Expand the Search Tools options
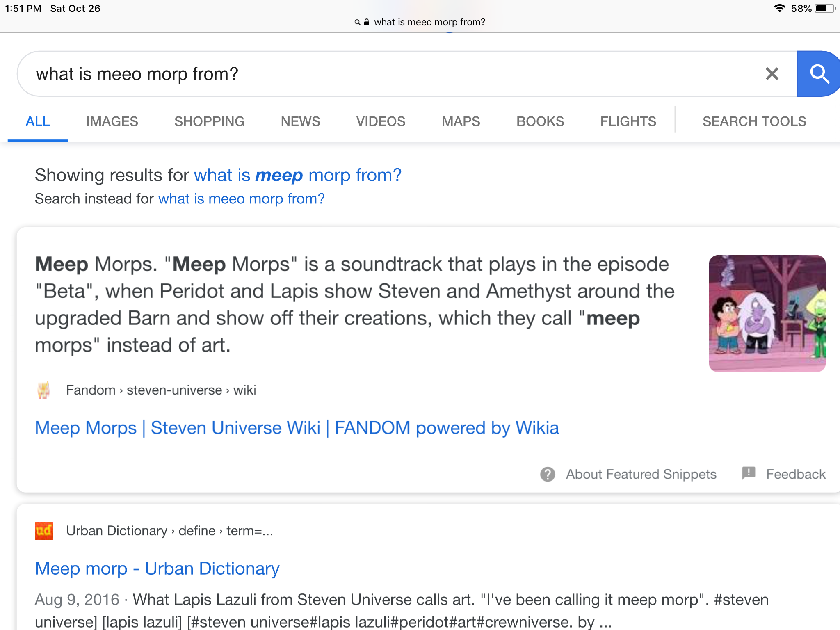 click(x=754, y=121)
